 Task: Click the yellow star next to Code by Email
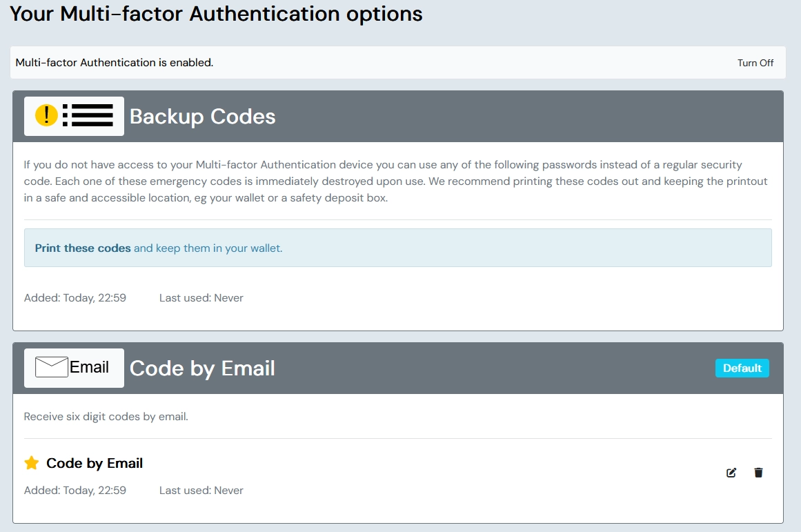[x=32, y=463]
